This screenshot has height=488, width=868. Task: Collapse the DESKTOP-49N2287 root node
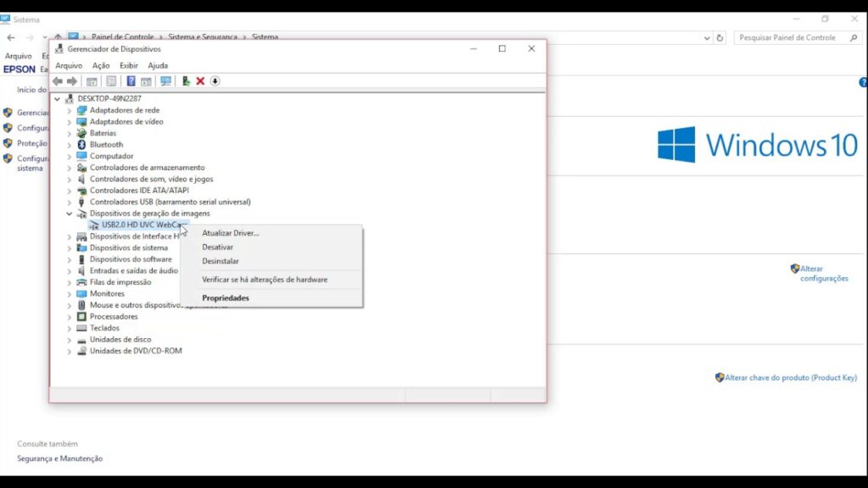click(57, 98)
